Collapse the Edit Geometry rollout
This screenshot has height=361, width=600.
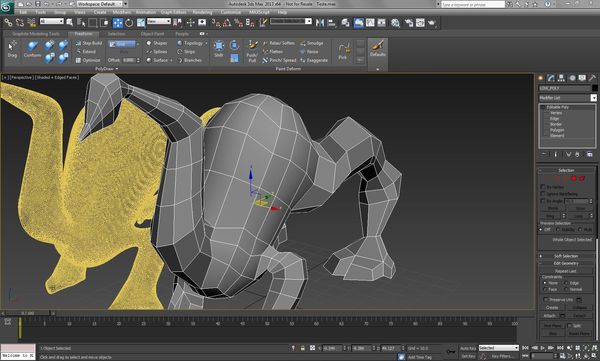pyautogui.click(x=566, y=263)
